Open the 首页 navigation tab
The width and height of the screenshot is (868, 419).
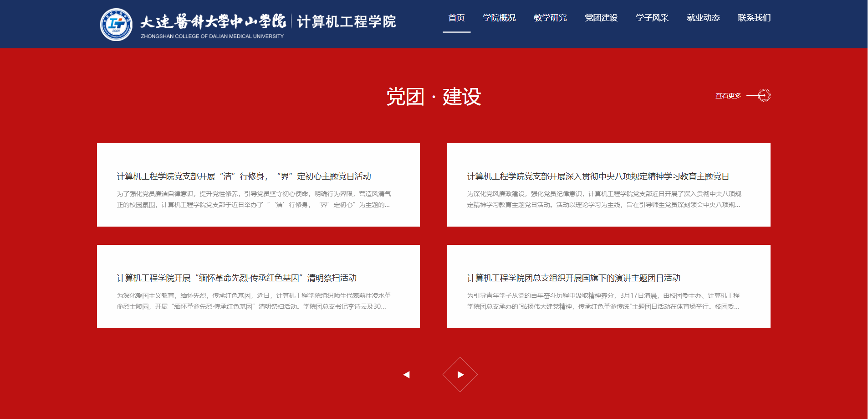click(456, 18)
